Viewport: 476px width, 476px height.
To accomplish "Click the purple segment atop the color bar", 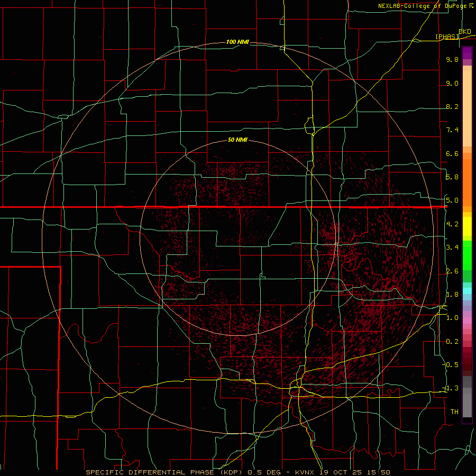I will (467, 53).
